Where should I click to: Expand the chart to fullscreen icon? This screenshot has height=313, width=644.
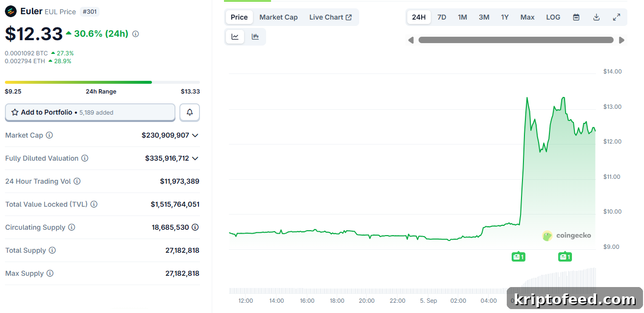tap(617, 17)
